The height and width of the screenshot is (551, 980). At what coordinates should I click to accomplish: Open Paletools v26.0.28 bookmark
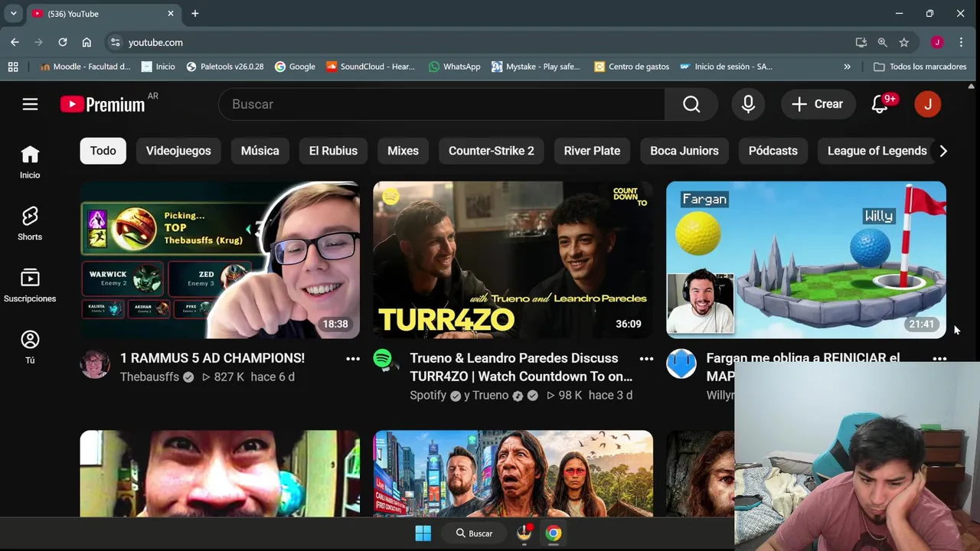click(x=224, y=67)
